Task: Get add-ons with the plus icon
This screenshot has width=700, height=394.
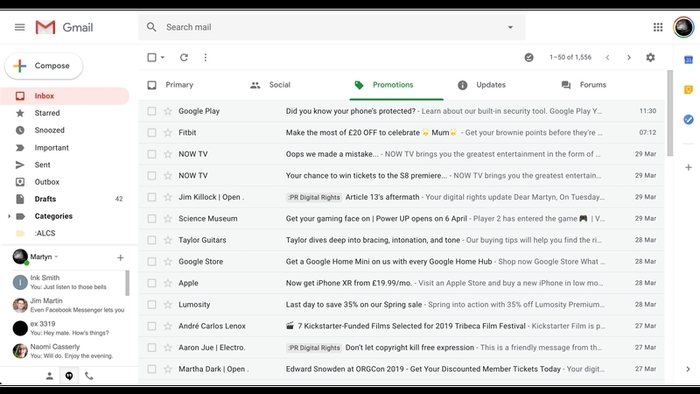Action: click(688, 167)
